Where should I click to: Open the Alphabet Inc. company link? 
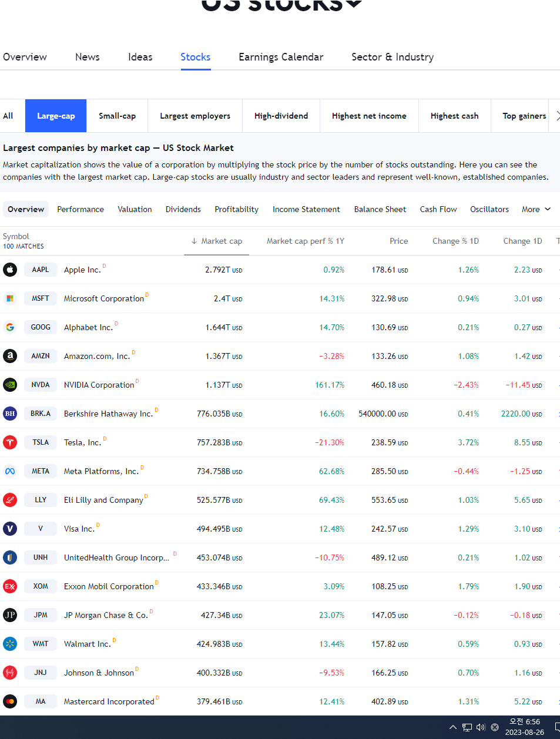pos(88,327)
